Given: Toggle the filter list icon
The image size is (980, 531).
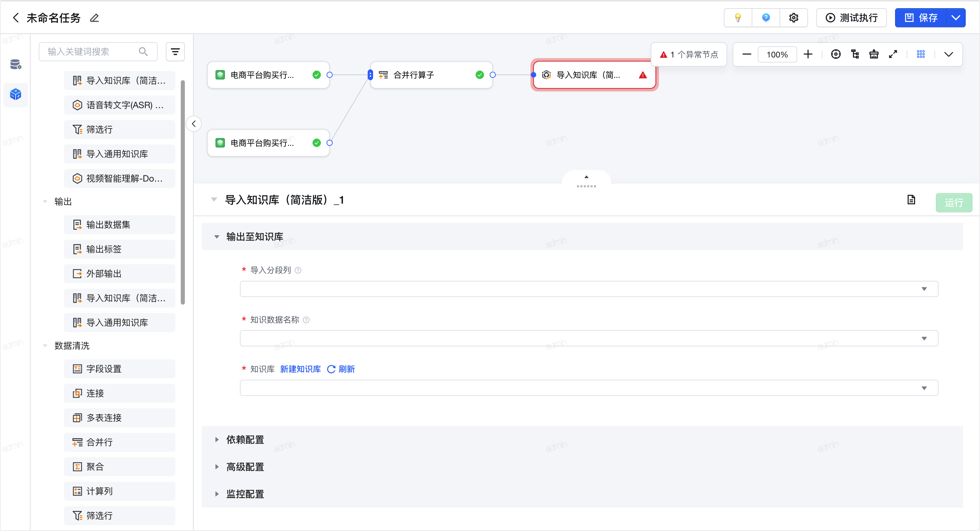Looking at the screenshot, I should (x=175, y=51).
